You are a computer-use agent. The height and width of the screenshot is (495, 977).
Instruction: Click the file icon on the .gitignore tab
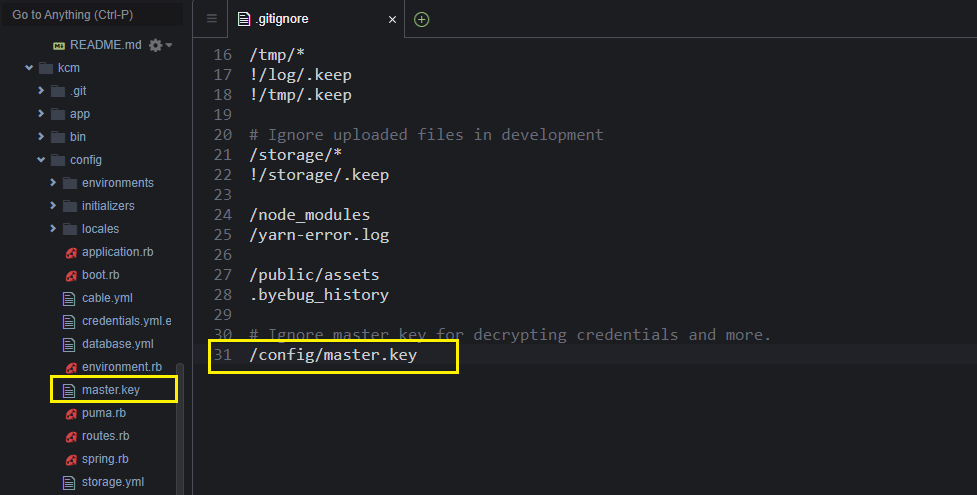244,19
